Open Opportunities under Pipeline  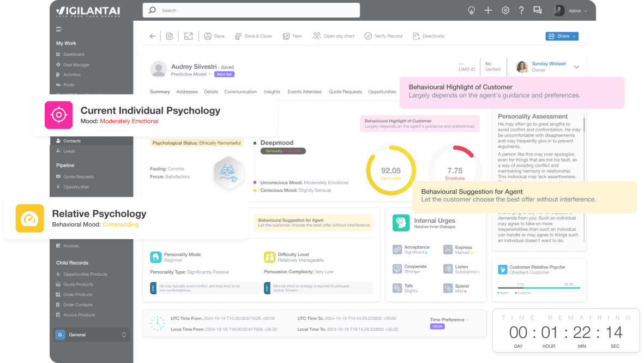(73, 187)
